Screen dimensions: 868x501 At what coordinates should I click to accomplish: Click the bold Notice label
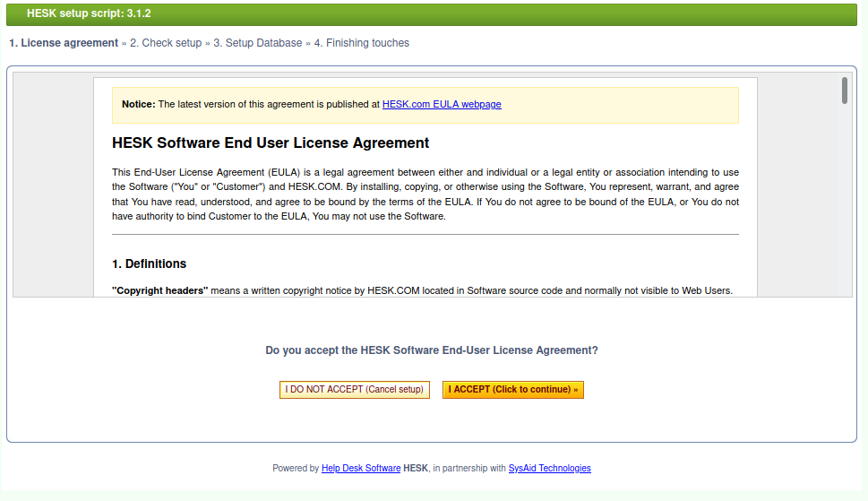138,104
